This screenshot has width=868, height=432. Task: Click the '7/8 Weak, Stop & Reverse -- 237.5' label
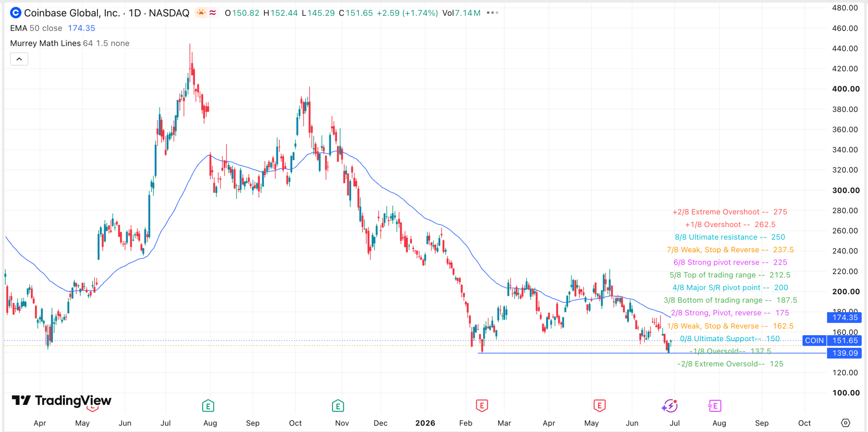730,250
